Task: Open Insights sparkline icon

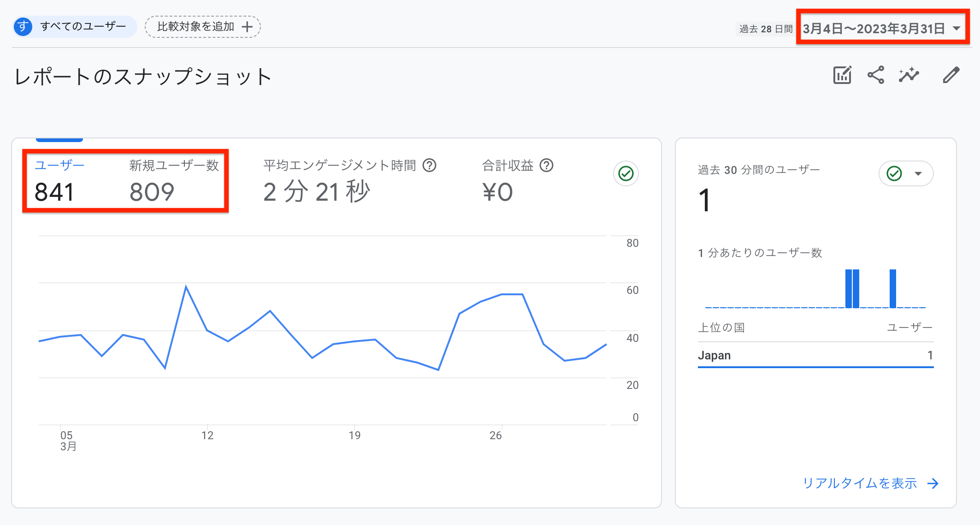Action: 909,75
